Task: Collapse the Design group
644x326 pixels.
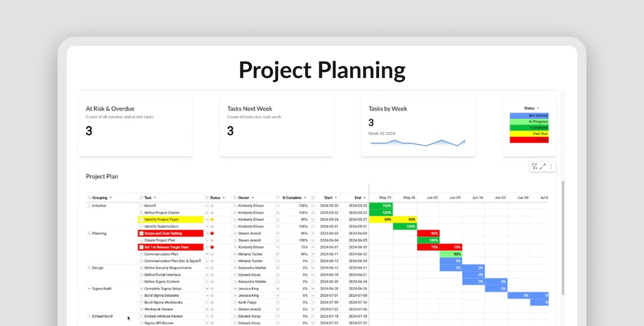Action: (89, 268)
